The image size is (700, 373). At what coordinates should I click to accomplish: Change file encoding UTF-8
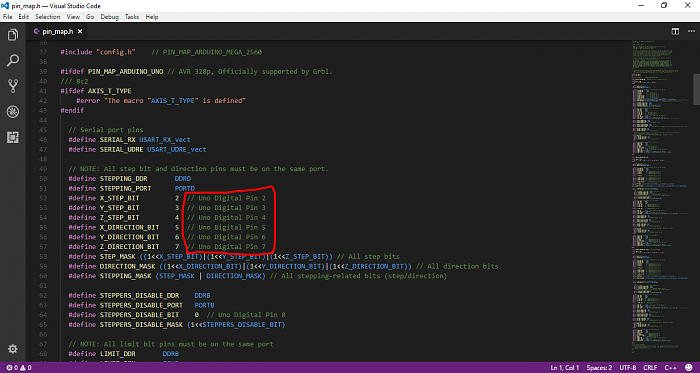[x=628, y=368]
